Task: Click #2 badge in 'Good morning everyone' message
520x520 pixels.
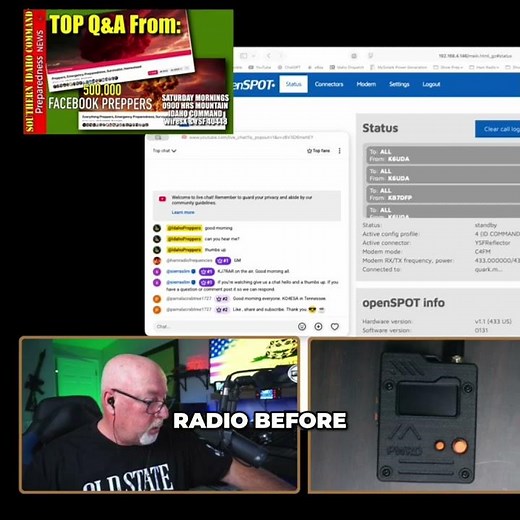Action: (222, 299)
